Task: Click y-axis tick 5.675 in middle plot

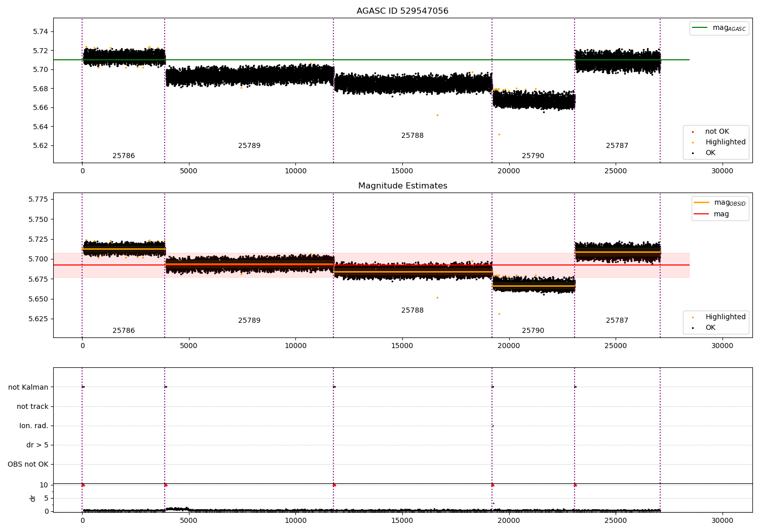Action: [38, 279]
